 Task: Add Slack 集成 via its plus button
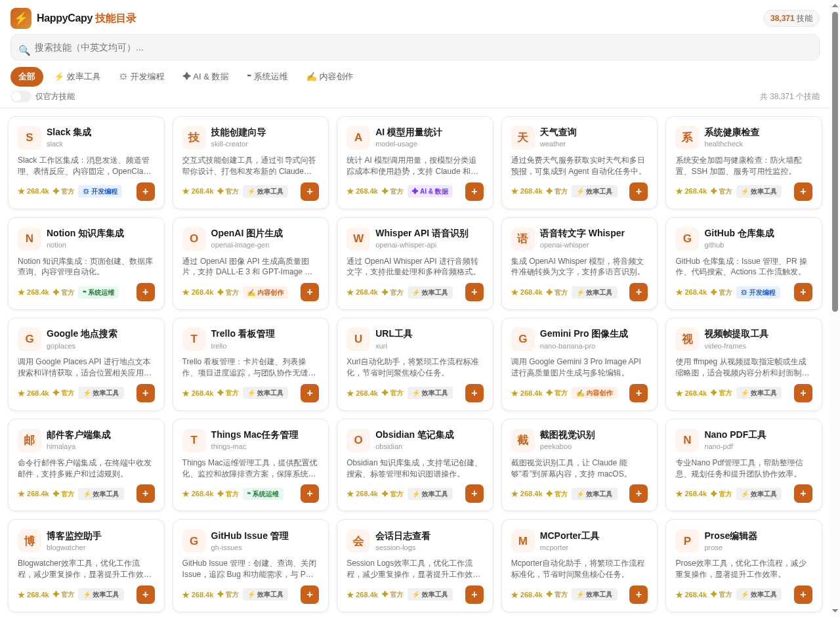point(145,191)
